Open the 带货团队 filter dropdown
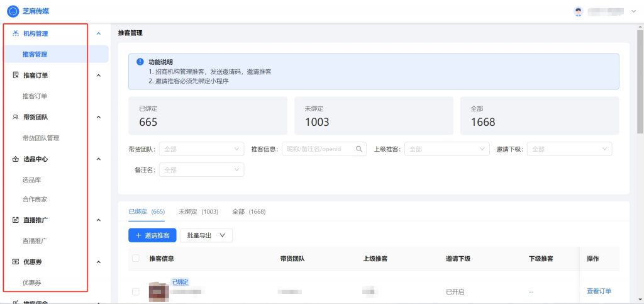 point(201,149)
